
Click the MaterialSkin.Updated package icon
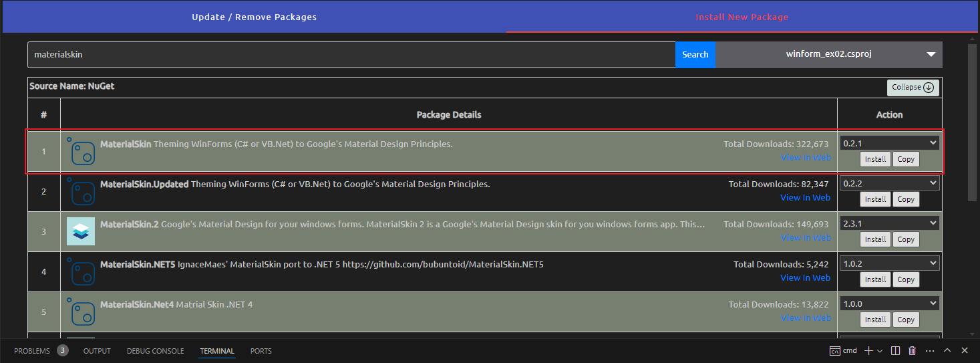tap(81, 192)
